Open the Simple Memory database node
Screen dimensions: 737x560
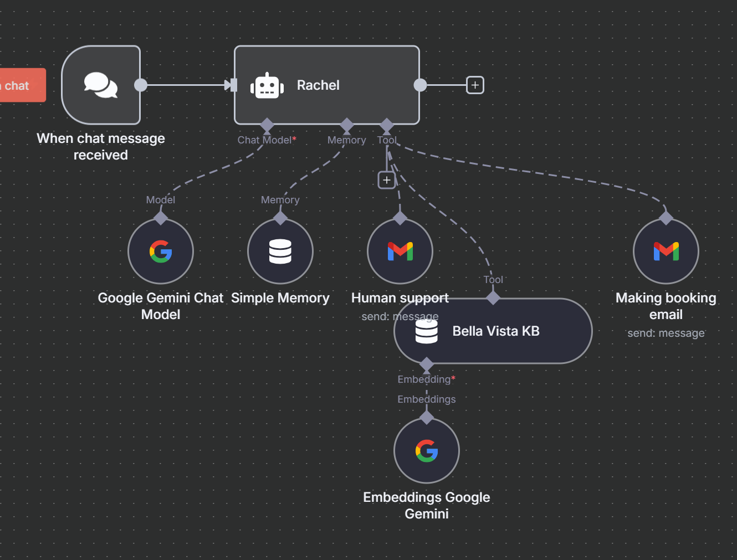280,251
